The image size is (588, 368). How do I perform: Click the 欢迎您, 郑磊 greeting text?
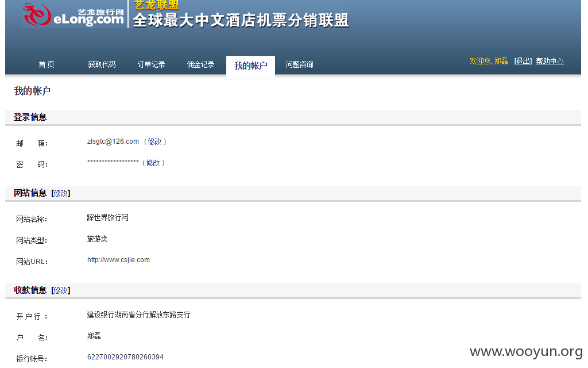coord(489,61)
